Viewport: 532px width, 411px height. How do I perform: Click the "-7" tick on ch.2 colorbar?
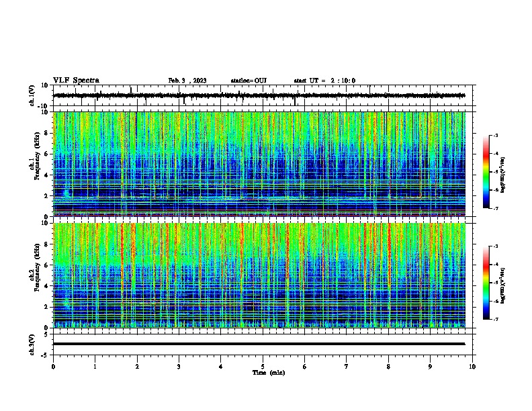[x=495, y=320]
